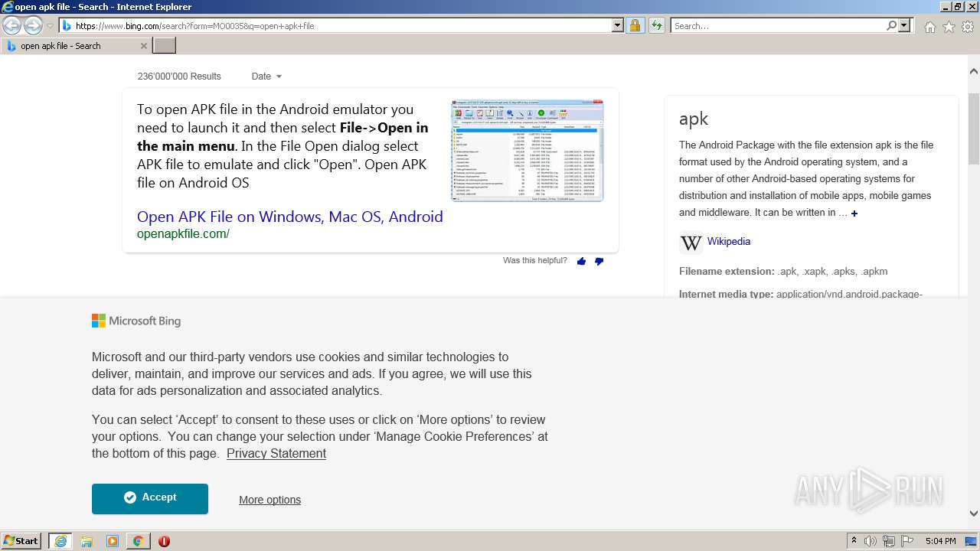Open the Date filter dropdown
The width and height of the screenshot is (980, 551).
coord(266,77)
